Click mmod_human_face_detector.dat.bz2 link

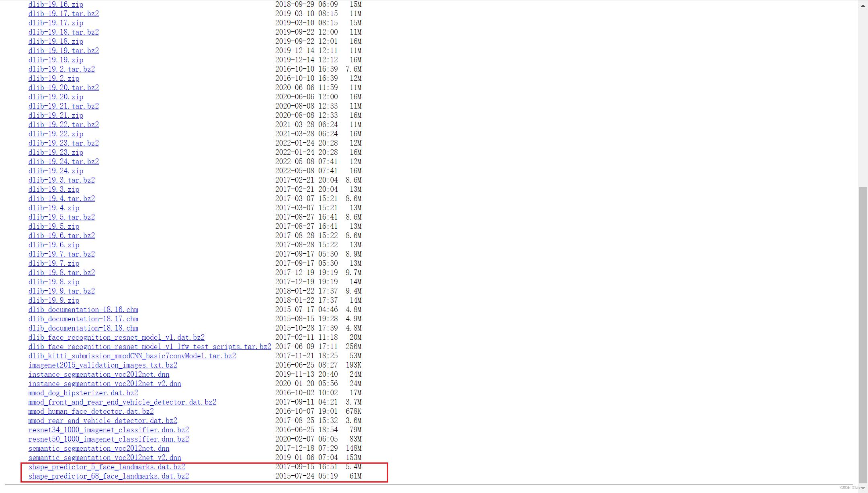click(91, 411)
